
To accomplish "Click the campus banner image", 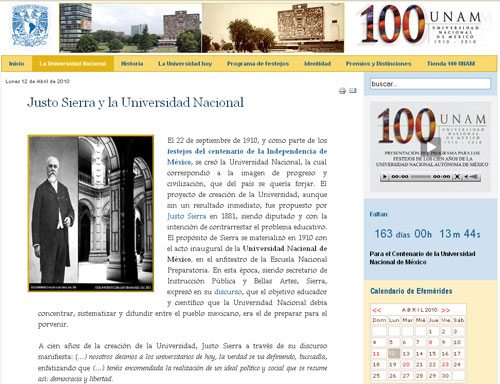I will (202, 28).
